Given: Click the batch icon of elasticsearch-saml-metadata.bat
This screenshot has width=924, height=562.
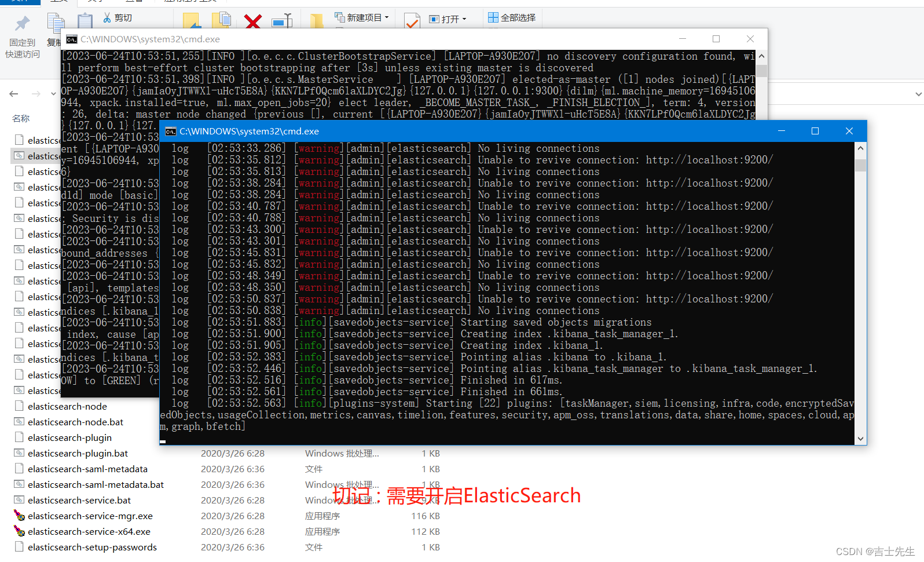Looking at the screenshot, I should pyautogui.click(x=19, y=484).
